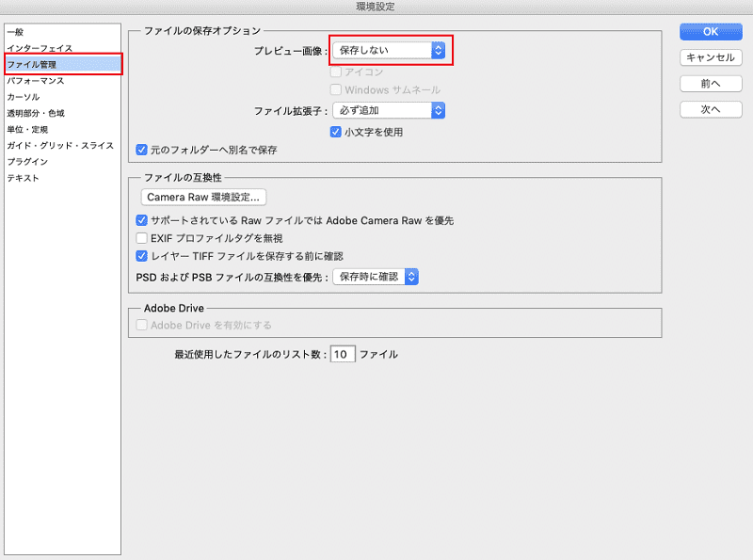Screen dimensions: 753x560
Task: Toggle Adobe Drive を有効にする checkbox
Action: [x=141, y=325]
